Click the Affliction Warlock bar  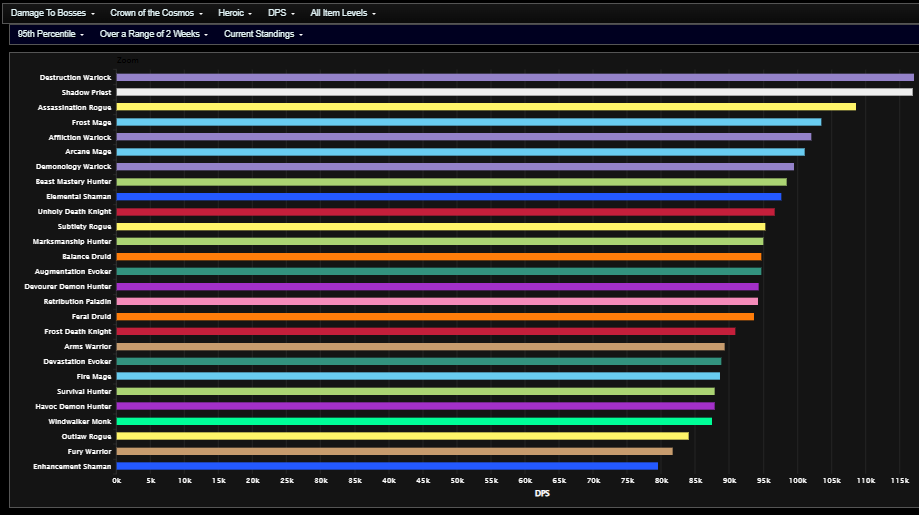[x=464, y=137]
